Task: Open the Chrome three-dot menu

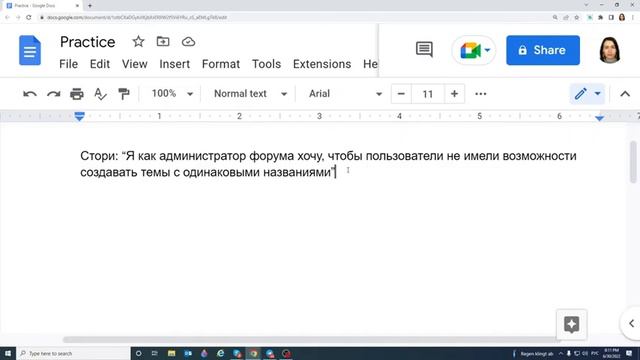Action: (633, 18)
